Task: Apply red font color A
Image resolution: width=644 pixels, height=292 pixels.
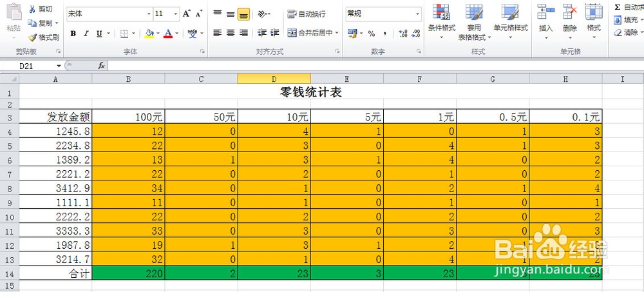Action: 167,34
